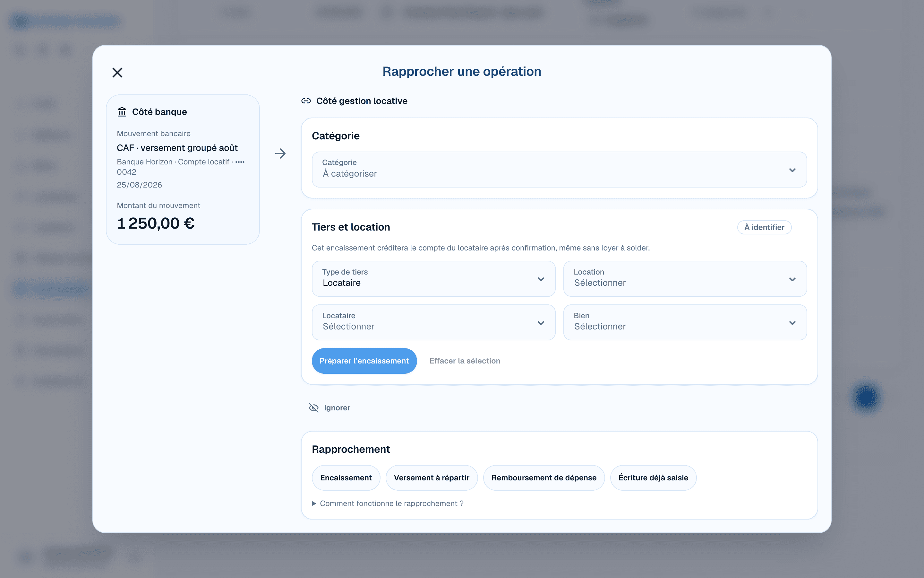
Task: Expand Comment fonctionne le rapprochement ?
Action: click(x=388, y=504)
